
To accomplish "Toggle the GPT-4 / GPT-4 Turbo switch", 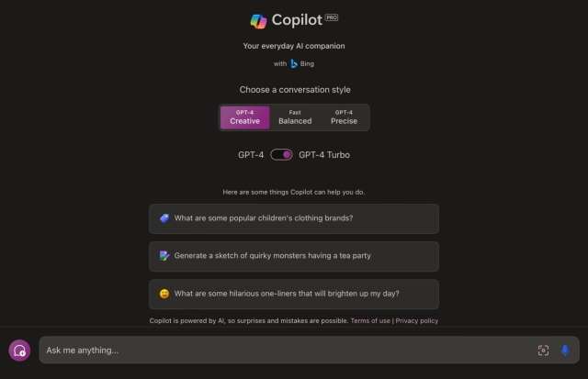I will click(282, 155).
